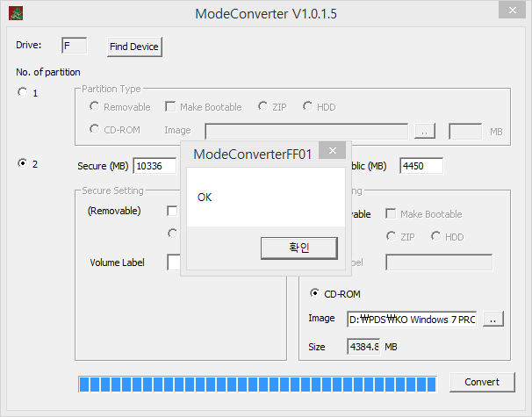This screenshot has width=532, height=417.
Task: Click the Public (MB) size field
Action: (421, 166)
